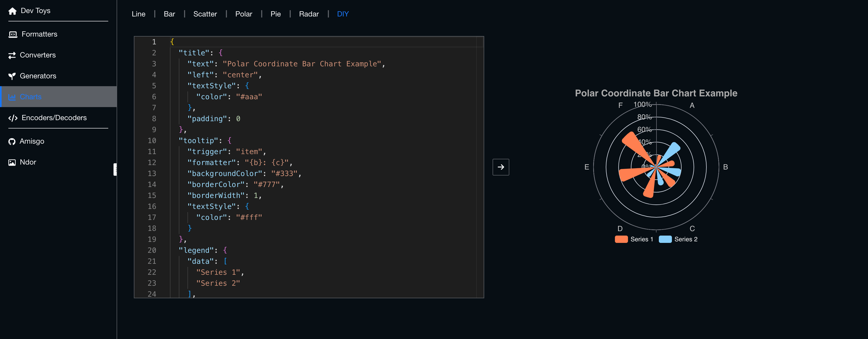Open the Line chart tab
The width and height of the screenshot is (868, 339).
pyautogui.click(x=139, y=14)
